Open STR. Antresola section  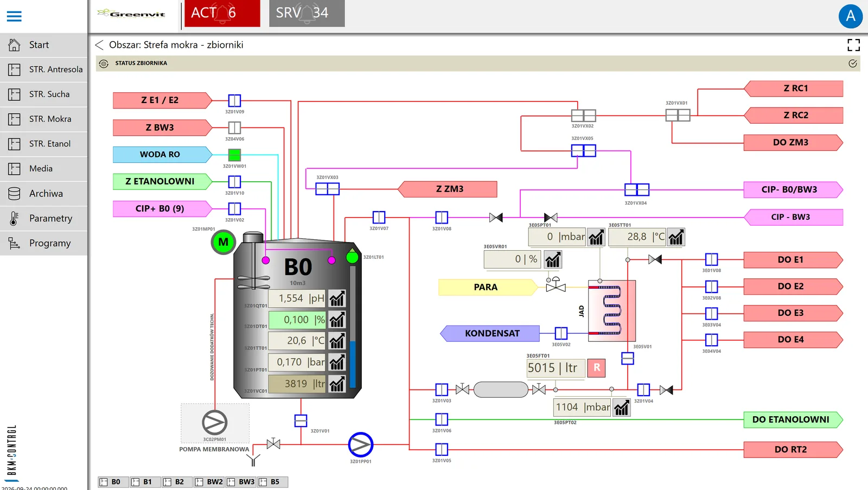tap(43, 69)
